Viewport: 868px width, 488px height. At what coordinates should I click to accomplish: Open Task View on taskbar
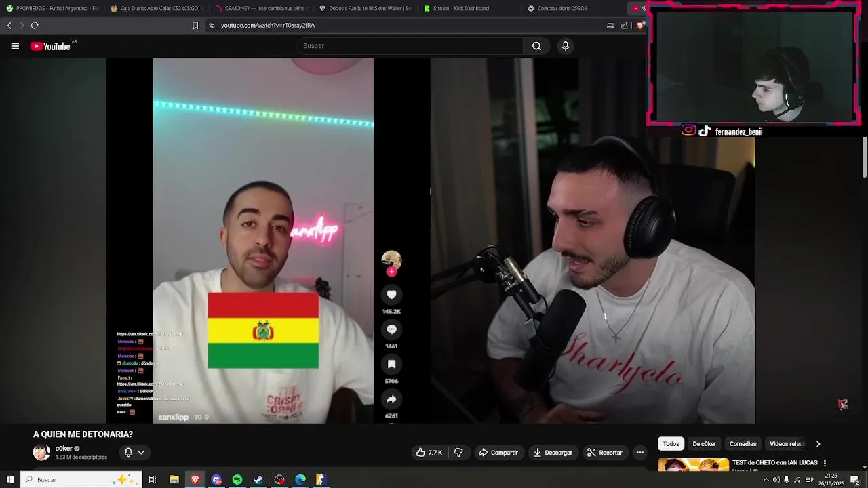click(x=153, y=480)
